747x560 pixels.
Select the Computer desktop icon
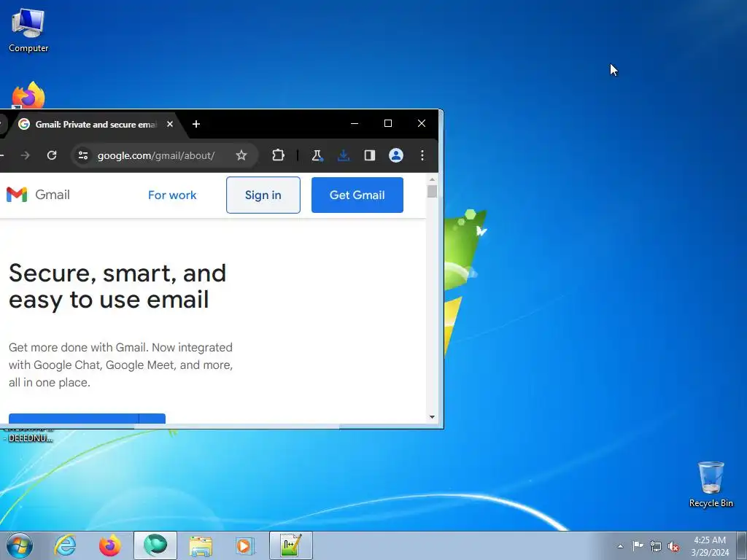[x=28, y=31]
